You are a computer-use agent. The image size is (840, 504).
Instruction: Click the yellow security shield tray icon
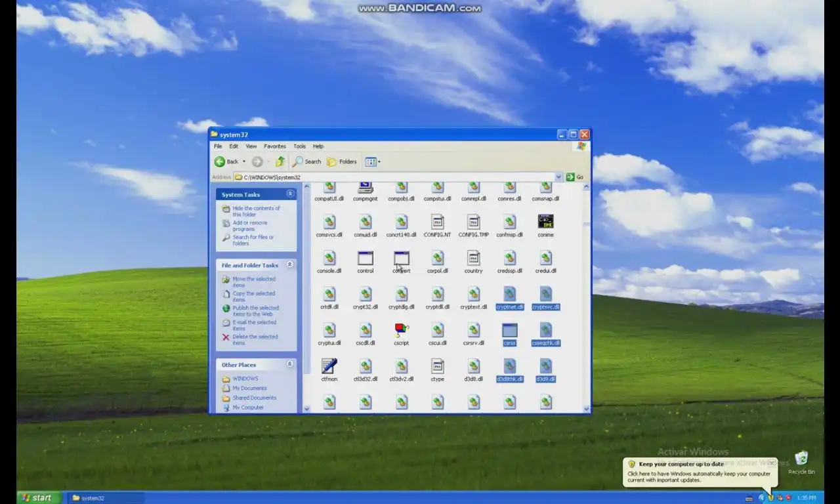pyautogui.click(x=770, y=498)
